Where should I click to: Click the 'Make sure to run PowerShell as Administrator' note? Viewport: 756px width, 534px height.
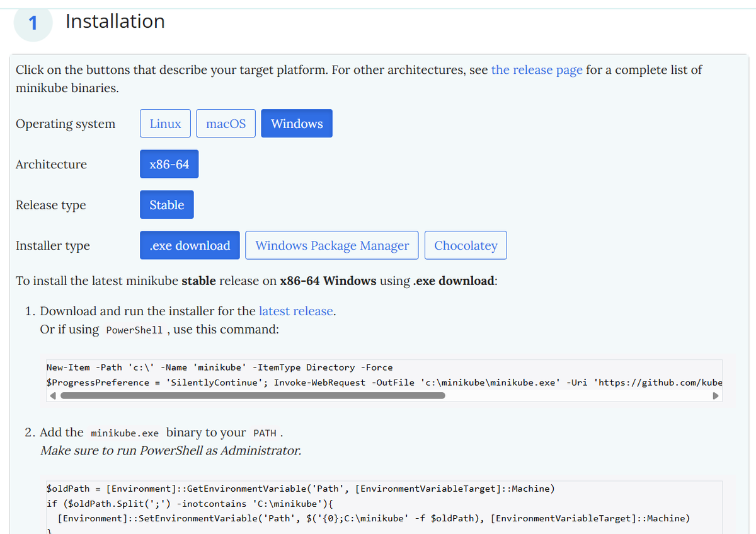click(171, 451)
